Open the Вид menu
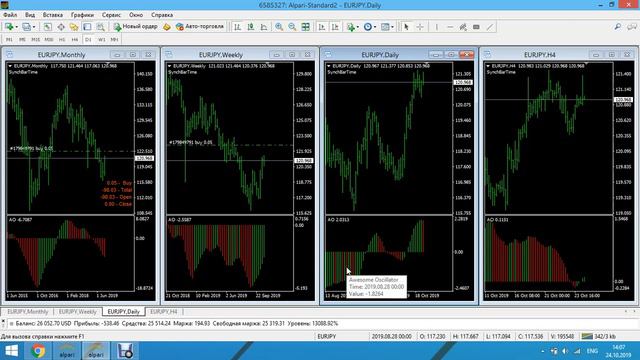The height and width of the screenshot is (360, 640). (x=30, y=15)
